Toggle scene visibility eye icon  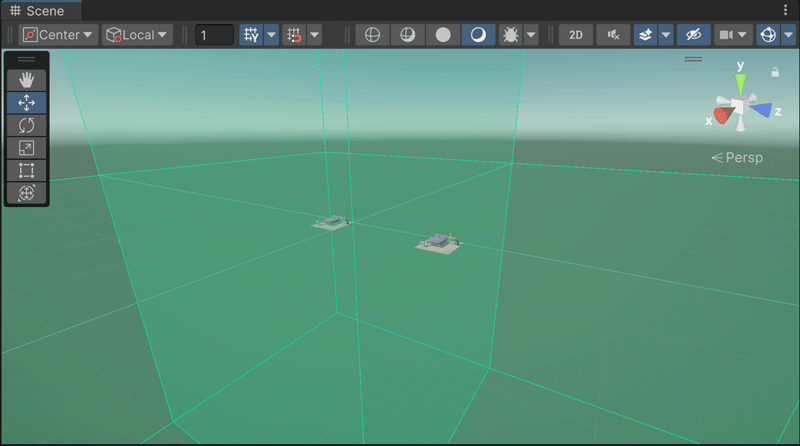click(693, 35)
